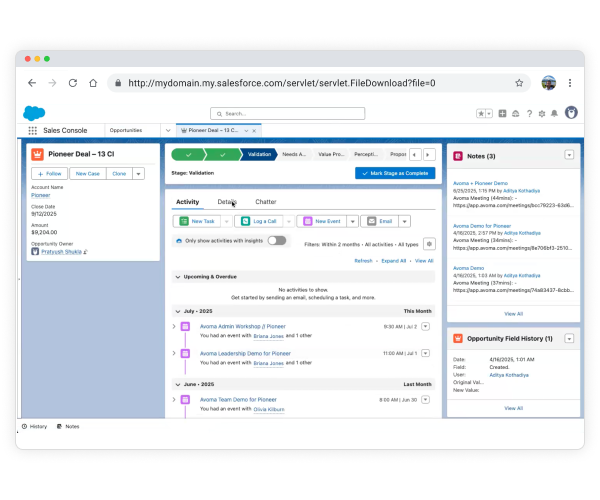
Task: Go to the browser home icon
Action: point(93,83)
